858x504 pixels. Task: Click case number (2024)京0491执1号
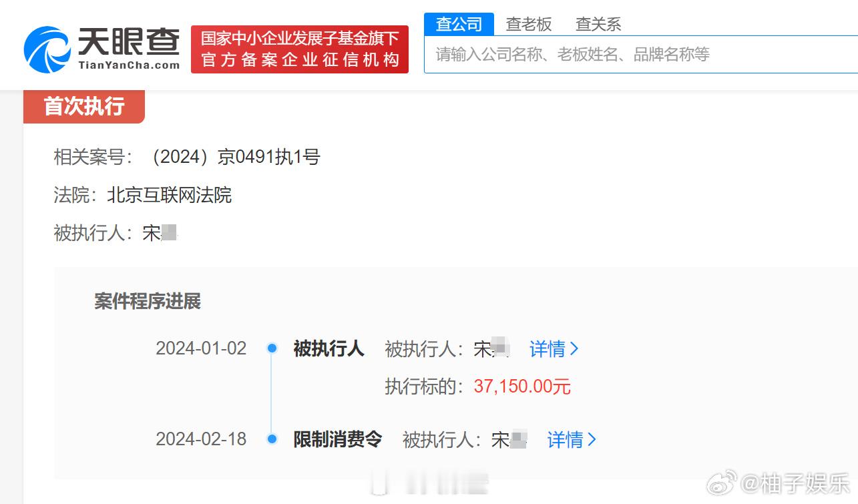coord(233,158)
